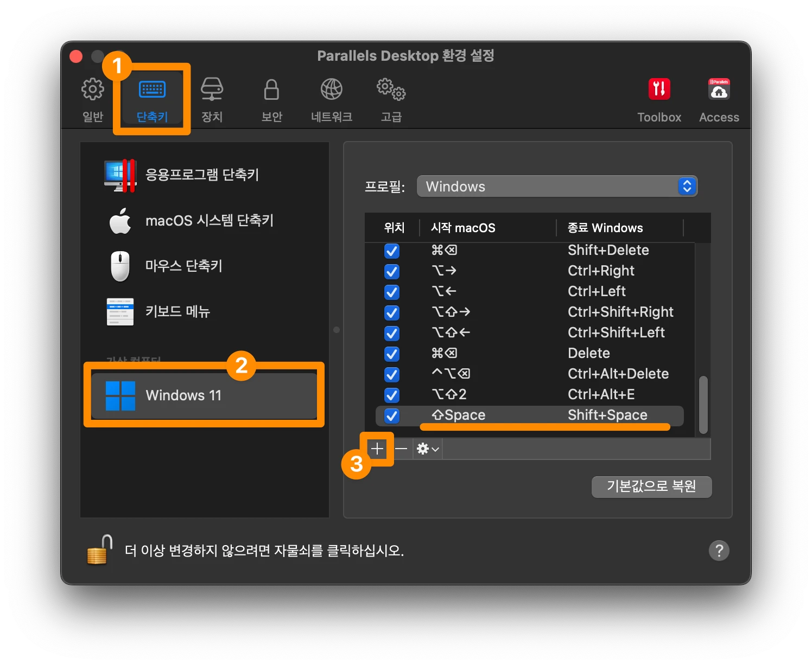The image size is (812, 665).
Task: Remove selected shortcut with minus button
Action: click(x=401, y=449)
